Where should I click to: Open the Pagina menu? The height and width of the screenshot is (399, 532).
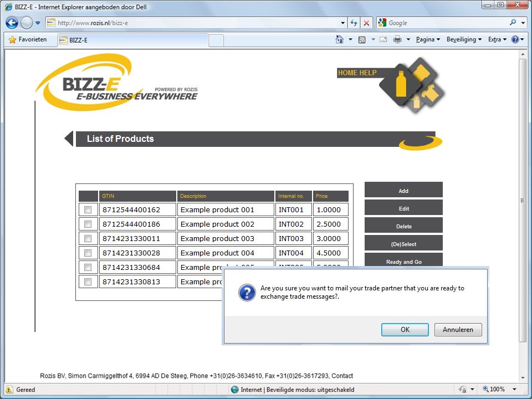pos(428,40)
